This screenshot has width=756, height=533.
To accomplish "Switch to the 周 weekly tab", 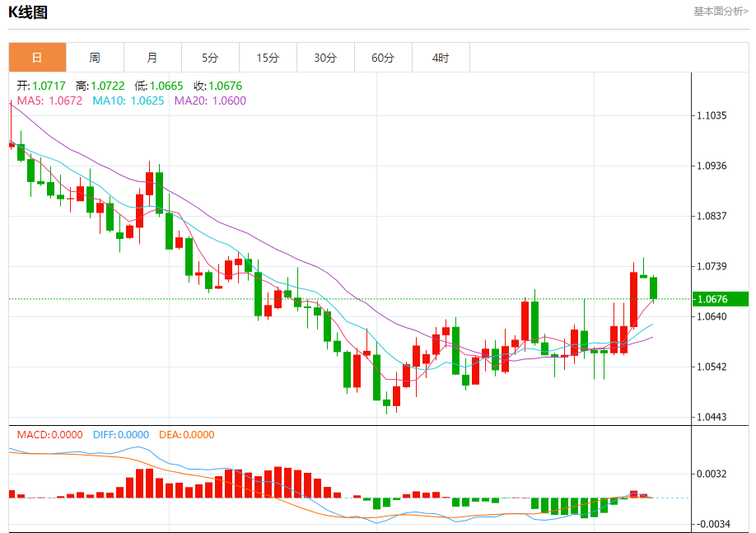I will pos(95,58).
